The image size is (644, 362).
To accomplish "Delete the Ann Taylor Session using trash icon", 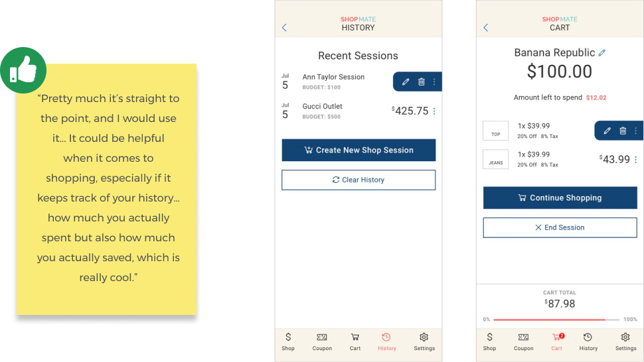I will coord(422,82).
